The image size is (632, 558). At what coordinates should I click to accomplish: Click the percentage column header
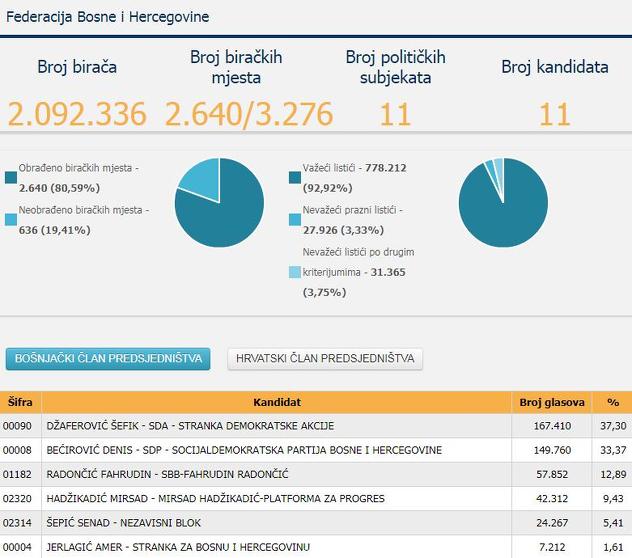(612, 402)
